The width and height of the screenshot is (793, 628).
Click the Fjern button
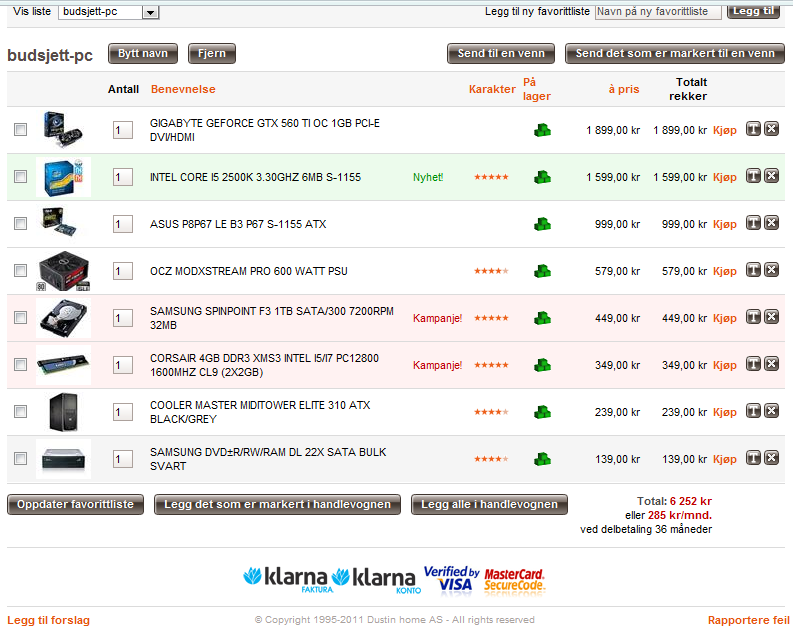(x=211, y=54)
